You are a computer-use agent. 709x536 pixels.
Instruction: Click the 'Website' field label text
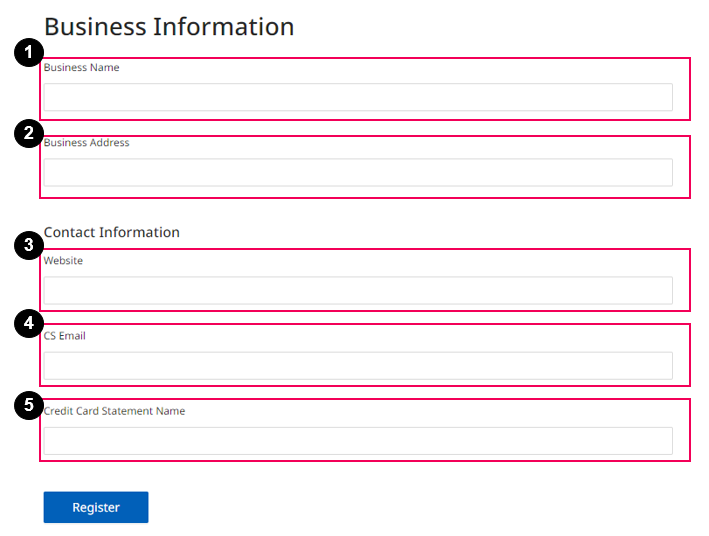click(64, 261)
